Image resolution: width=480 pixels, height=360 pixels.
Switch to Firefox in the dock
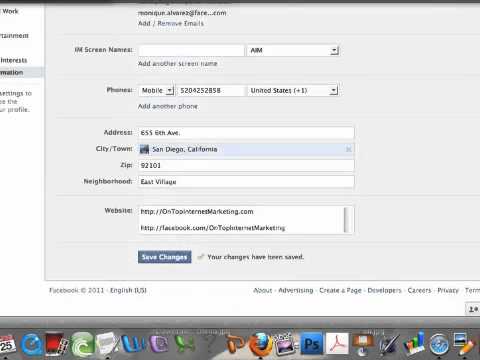click(260, 344)
